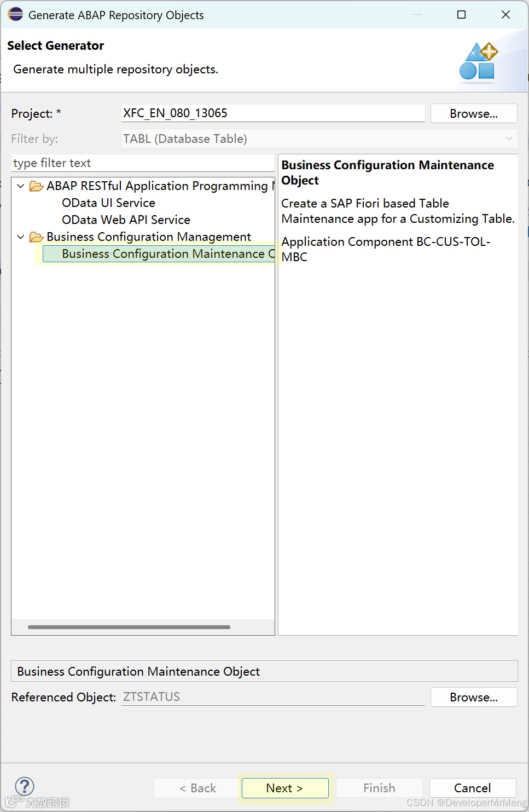
Task: Click the 'Select Generator' heading
Action: [x=55, y=45]
